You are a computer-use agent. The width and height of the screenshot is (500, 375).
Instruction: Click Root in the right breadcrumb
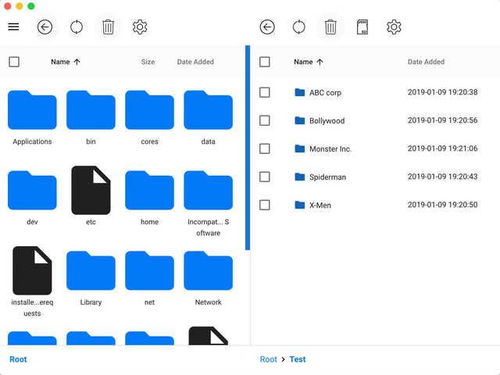click(x=268, y=359)
